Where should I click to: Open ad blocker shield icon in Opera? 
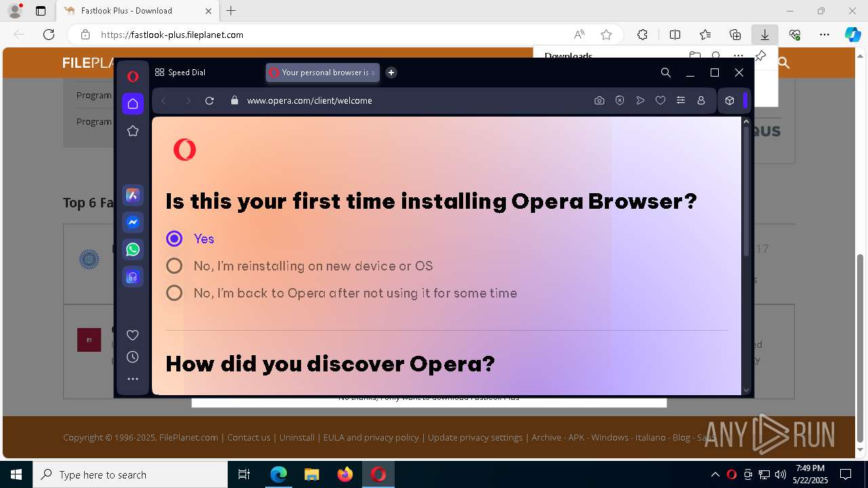(620, 100)
